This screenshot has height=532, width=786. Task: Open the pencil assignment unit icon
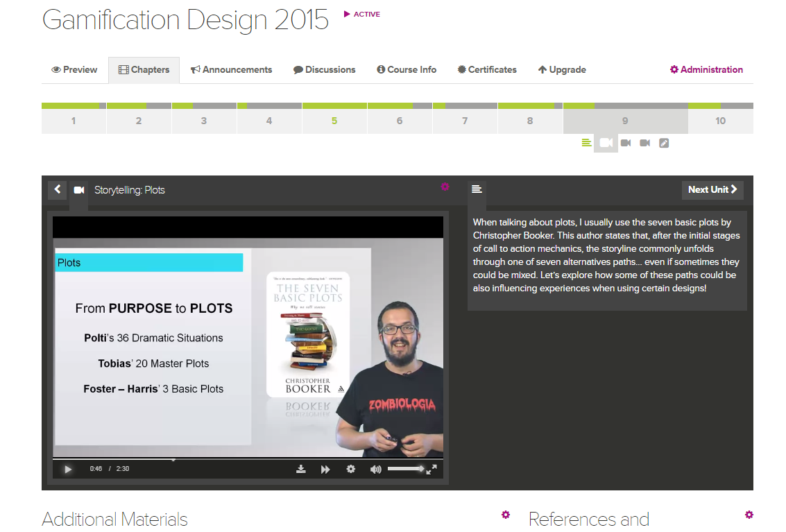[664, 143]
